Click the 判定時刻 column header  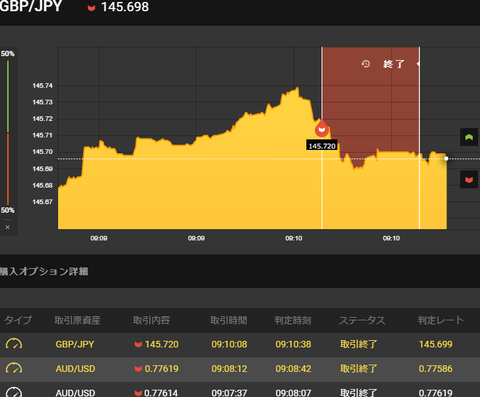click(293, 320)
